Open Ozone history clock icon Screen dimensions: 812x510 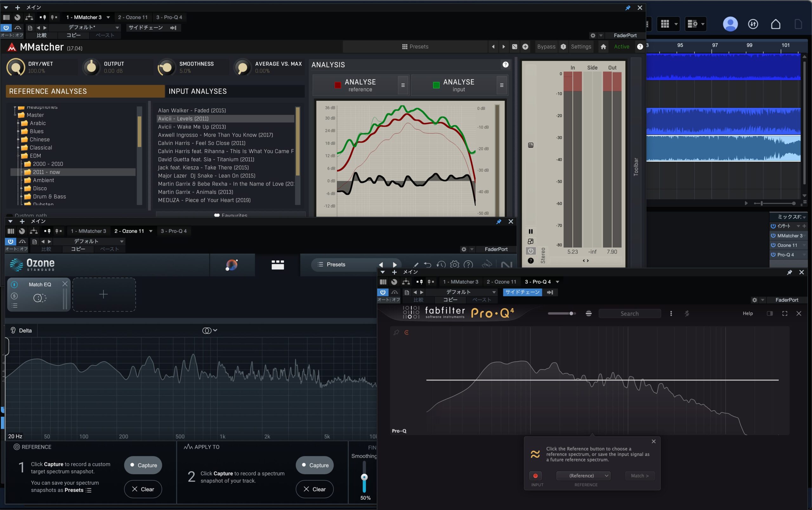click(441, 265)
